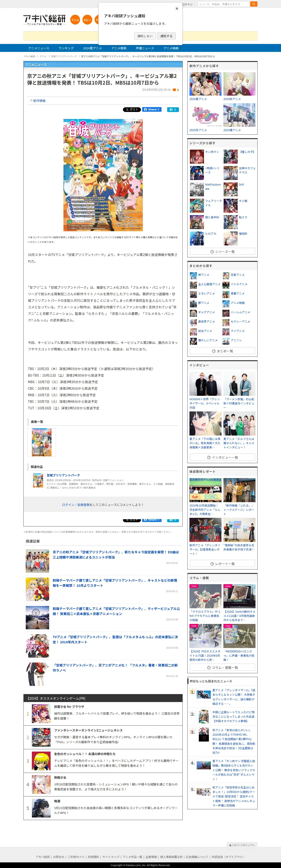
Task: Click the シリーズ一覧 button
Action: coord(222,251)
